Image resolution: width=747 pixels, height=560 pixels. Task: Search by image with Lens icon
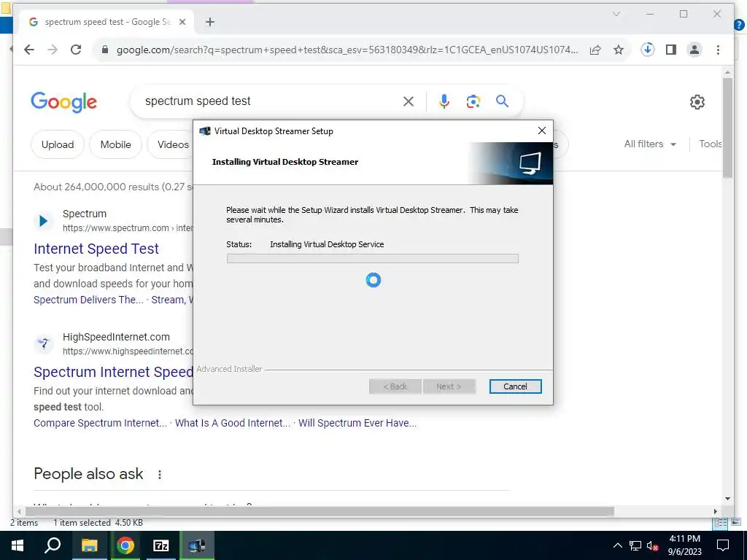[473, 101]
